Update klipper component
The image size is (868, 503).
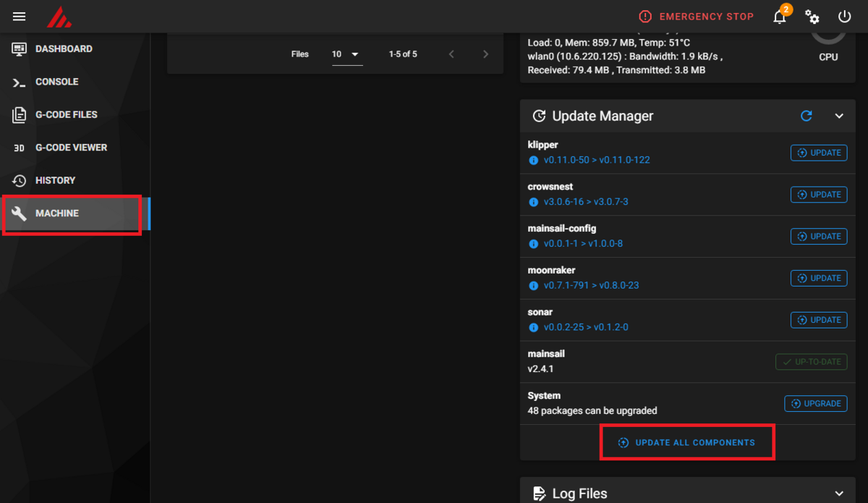pos(819,153)
